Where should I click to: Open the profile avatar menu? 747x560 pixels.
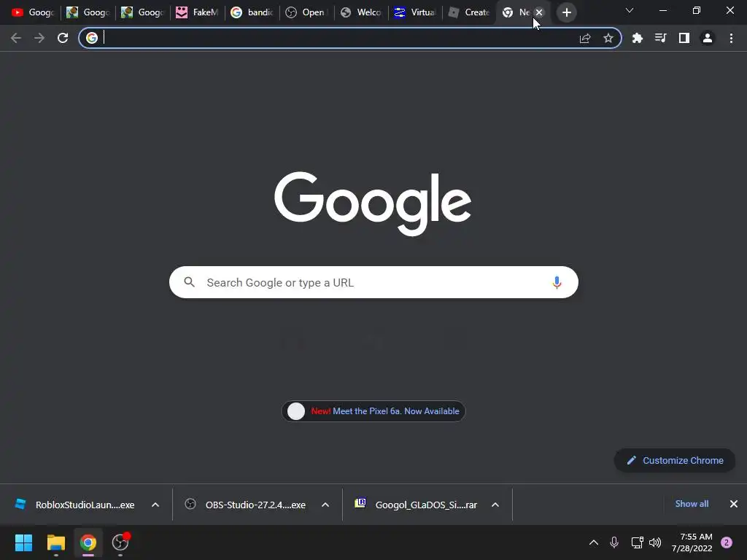pos(708,38)
